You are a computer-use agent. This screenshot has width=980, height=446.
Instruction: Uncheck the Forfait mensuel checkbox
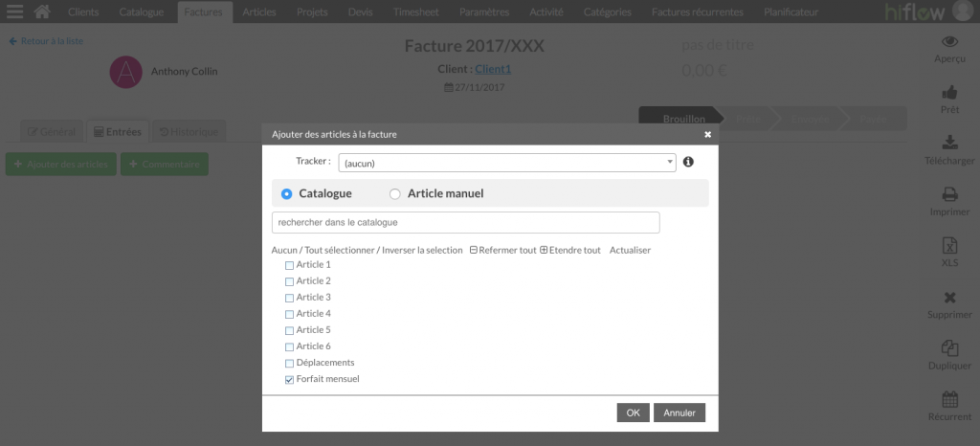(x=289, y=379)
